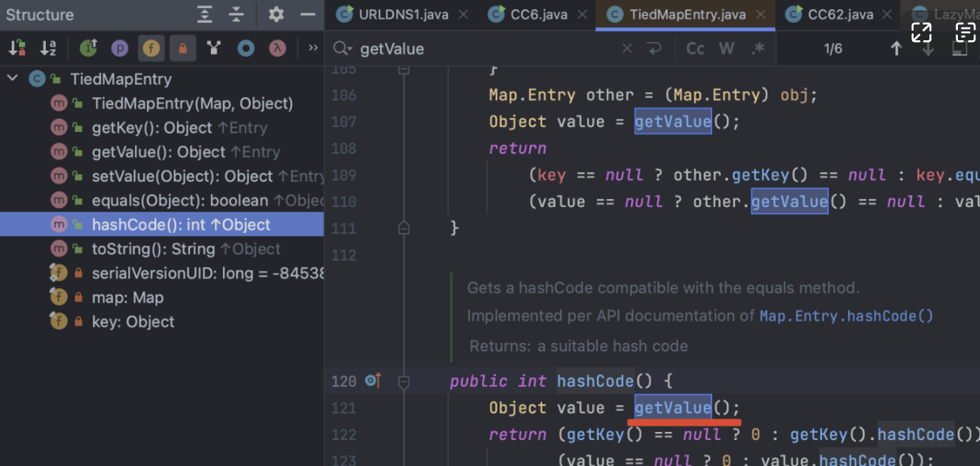Screen dimensions: 980x466
Task: Hide the Structure tool window
Action: [x=307, y=14]
